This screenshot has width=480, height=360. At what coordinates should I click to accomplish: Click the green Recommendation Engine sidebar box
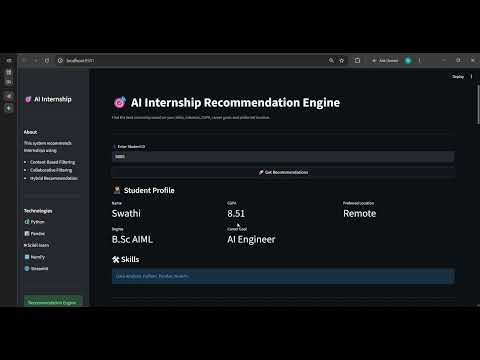point(52,301)
